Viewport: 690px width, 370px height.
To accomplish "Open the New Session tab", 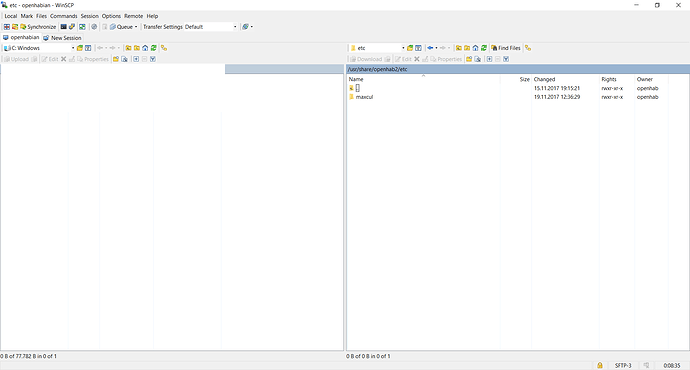I will point(62,38).
